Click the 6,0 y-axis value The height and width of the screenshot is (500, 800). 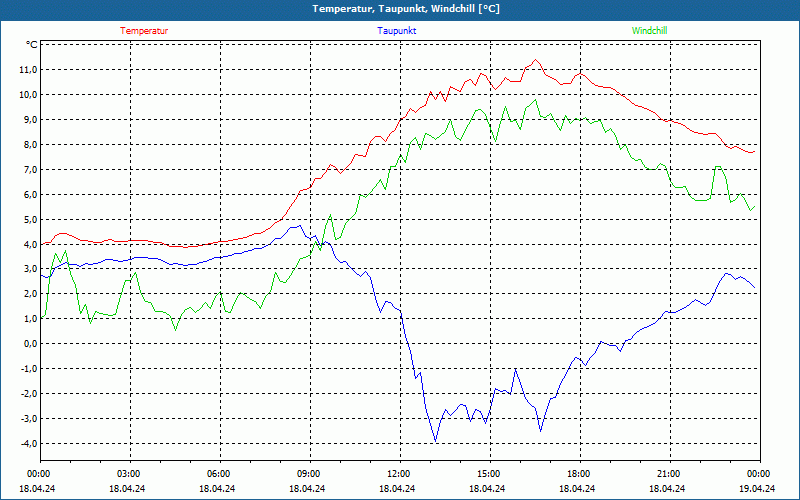[x=30, y=194]
